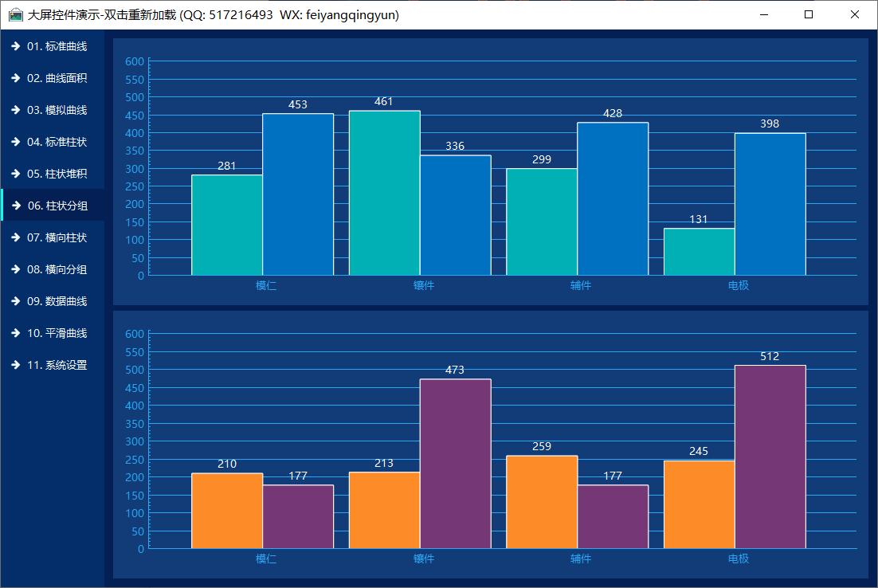Select the active 06. 柱状分组 item
The height and width of the screenshot is (588, 878).
[x=57, y=206]
